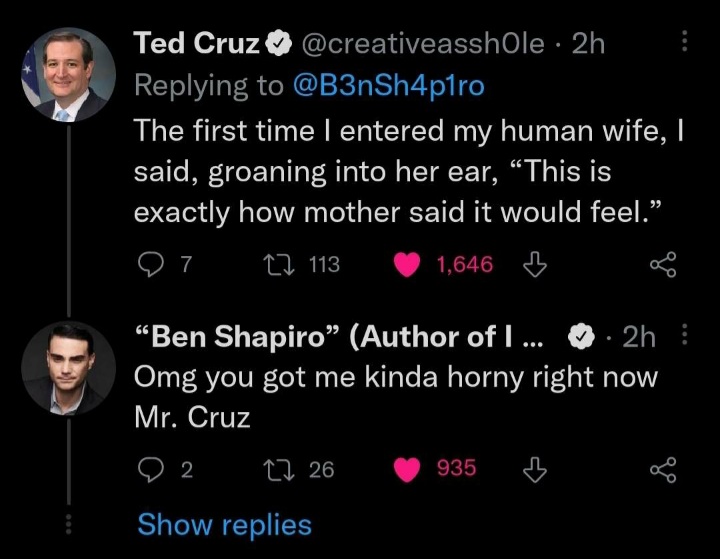View the second tweet author's profile picture
720x559 pixels.
pyautogui.click(x=68, y=367)
